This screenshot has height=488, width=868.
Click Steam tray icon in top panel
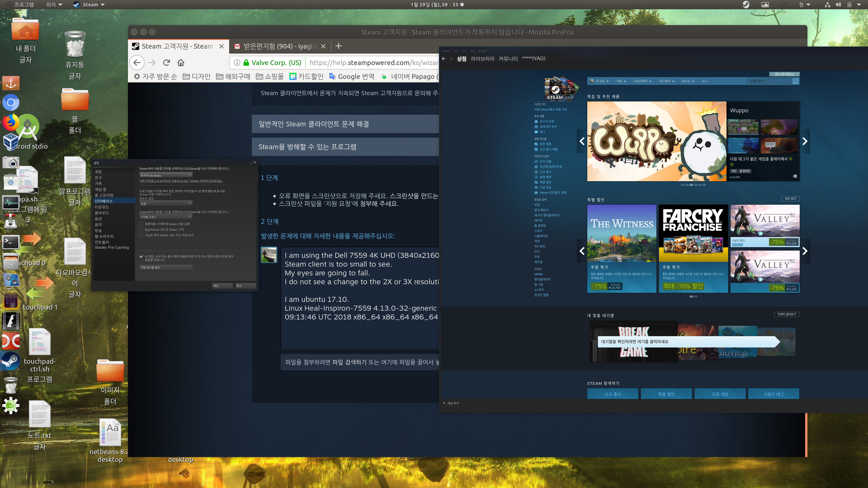pos(746,5)
